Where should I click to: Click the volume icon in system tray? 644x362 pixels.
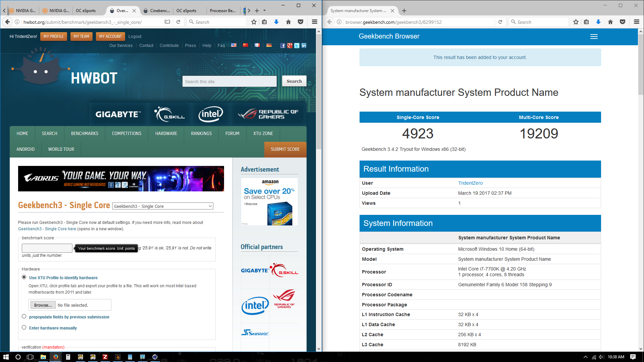(x=601, y=357)
